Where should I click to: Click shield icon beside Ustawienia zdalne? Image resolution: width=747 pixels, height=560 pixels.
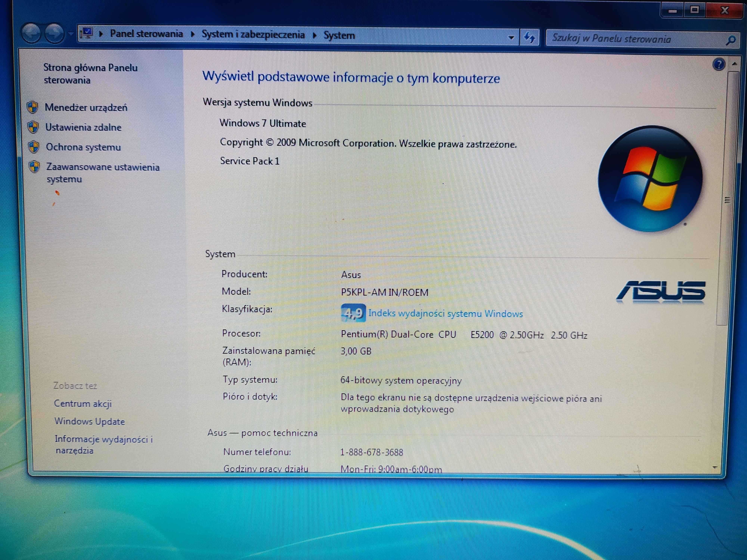coord(33,127)
